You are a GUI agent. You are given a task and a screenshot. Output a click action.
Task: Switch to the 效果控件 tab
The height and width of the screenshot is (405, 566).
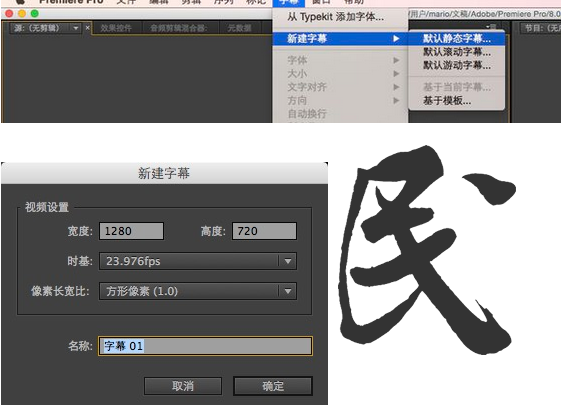116,28
